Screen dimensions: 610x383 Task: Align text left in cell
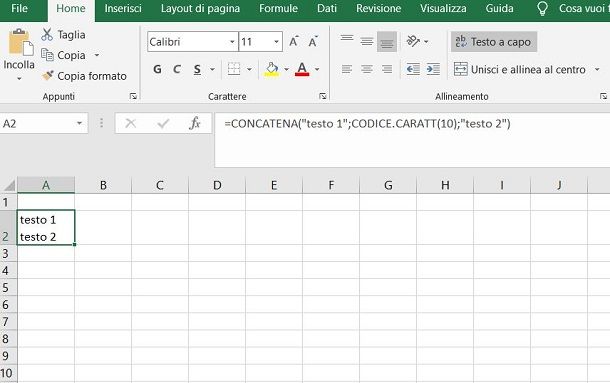[x=347, y=69]
